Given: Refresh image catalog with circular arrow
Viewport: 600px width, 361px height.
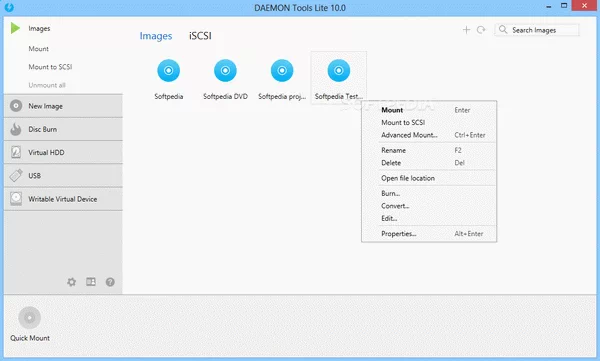Looking at the screenshot, I should 481,30.
